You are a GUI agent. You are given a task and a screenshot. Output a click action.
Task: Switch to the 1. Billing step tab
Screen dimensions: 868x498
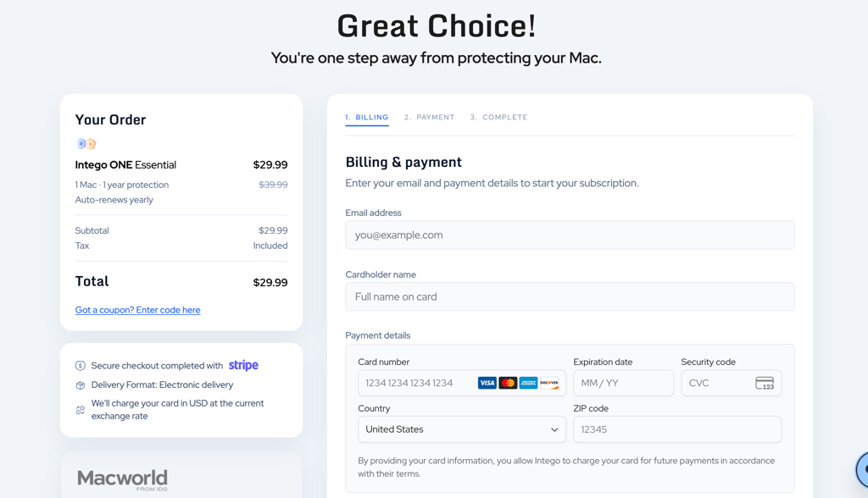pos(366,118)
